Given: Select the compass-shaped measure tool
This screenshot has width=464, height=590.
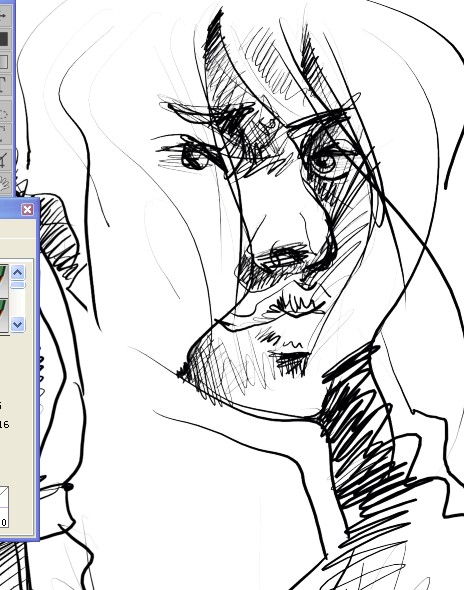Looking at the screenshot, I should coord(3,160).
